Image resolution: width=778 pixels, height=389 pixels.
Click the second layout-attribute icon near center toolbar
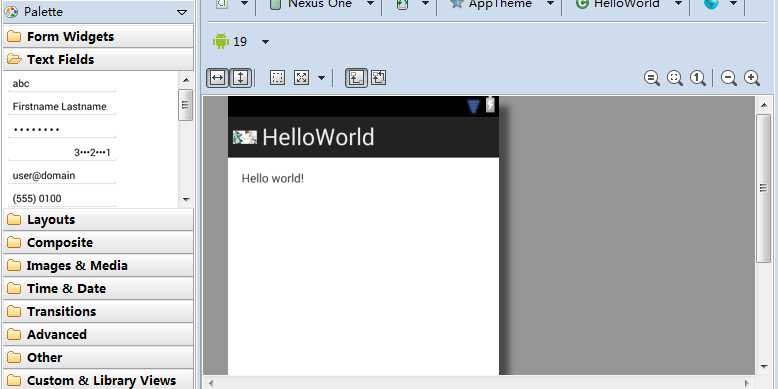click(x=379, y=77)
